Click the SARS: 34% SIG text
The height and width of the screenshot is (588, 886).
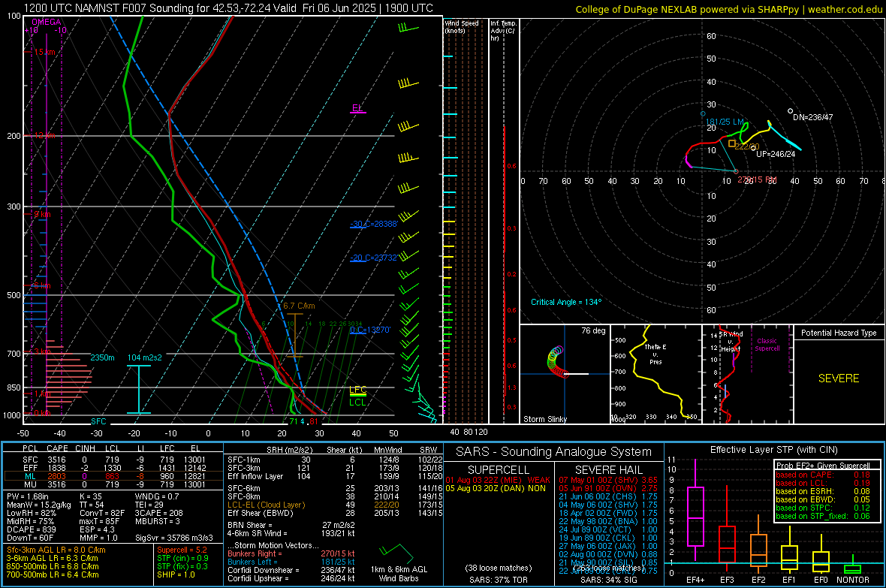coord(608,580)
